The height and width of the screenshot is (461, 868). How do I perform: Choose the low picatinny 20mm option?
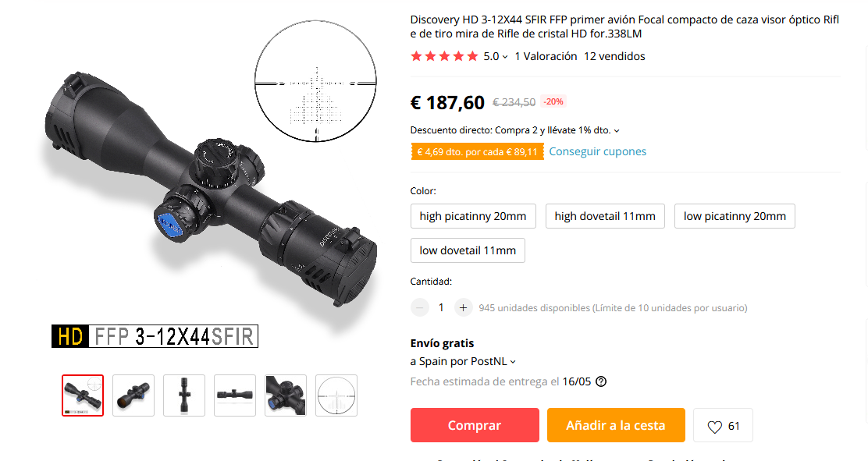(x=735, y=216)
